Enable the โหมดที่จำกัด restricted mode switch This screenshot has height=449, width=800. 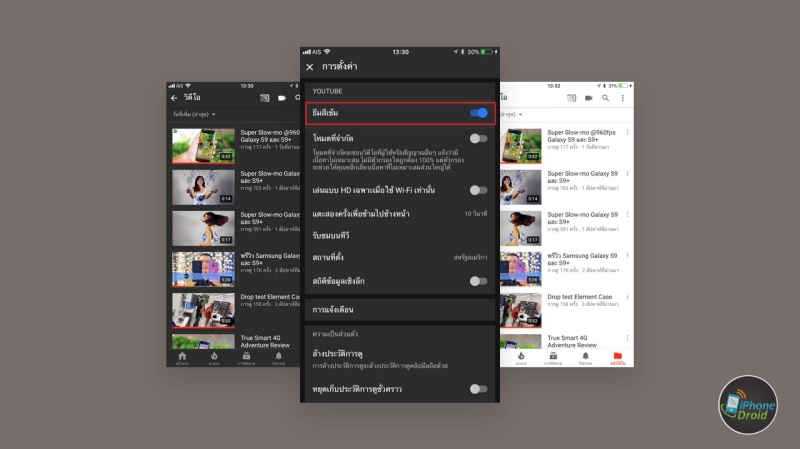click(479, 138)
